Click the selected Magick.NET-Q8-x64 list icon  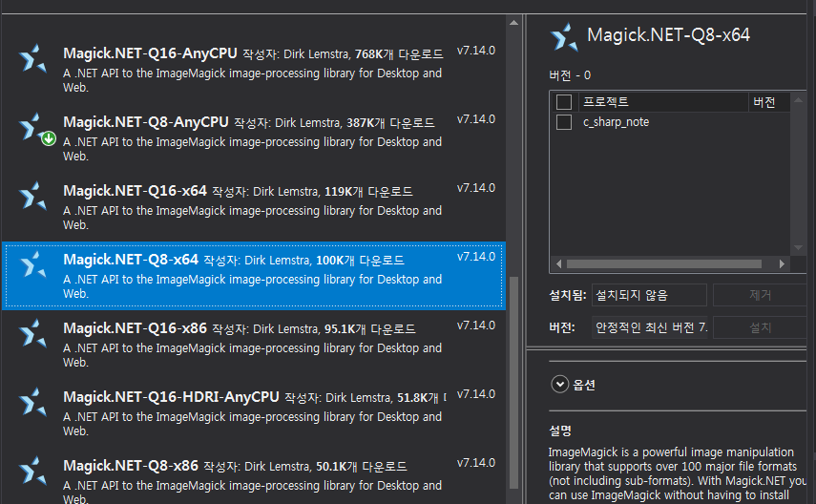32,265
